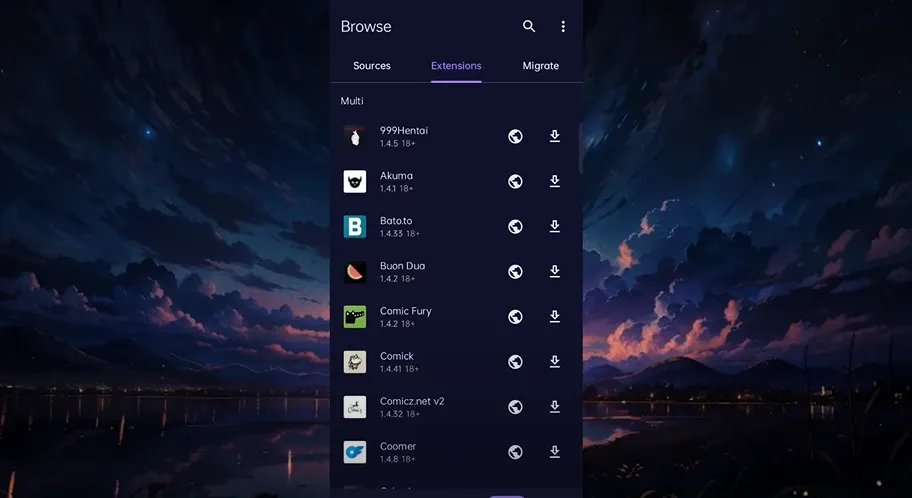Screen dimensions: 912x498
Task: Download the Comic Fury extension
Action: pos(555,316)
